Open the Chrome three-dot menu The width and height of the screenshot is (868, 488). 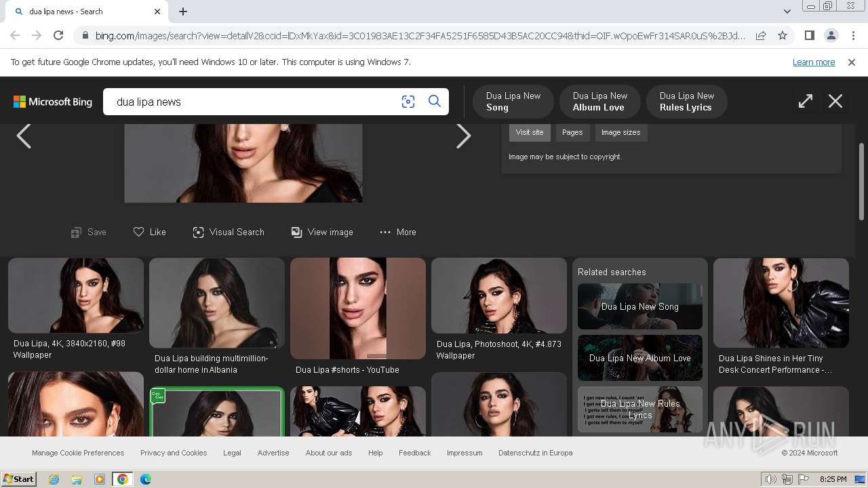[852, 35]
